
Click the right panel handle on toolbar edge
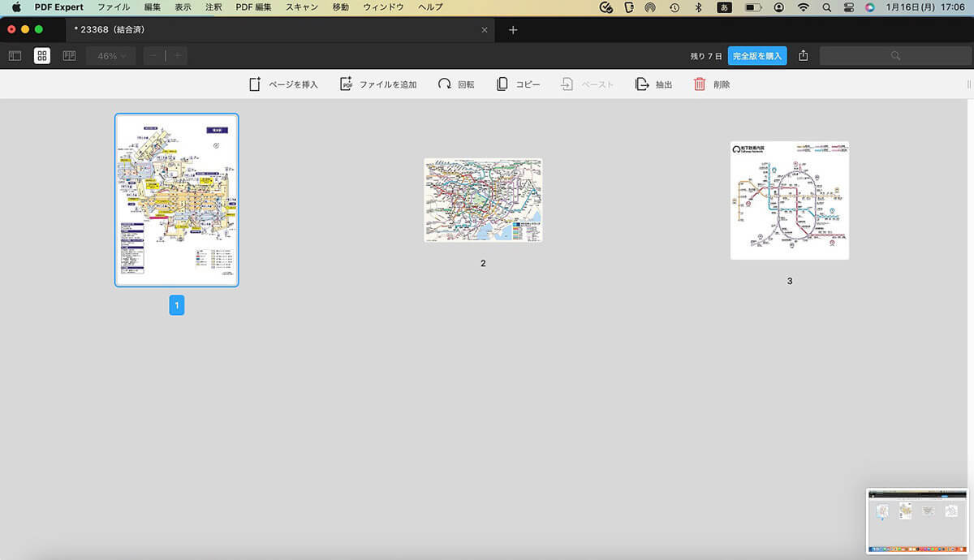[x=968, y=84]
